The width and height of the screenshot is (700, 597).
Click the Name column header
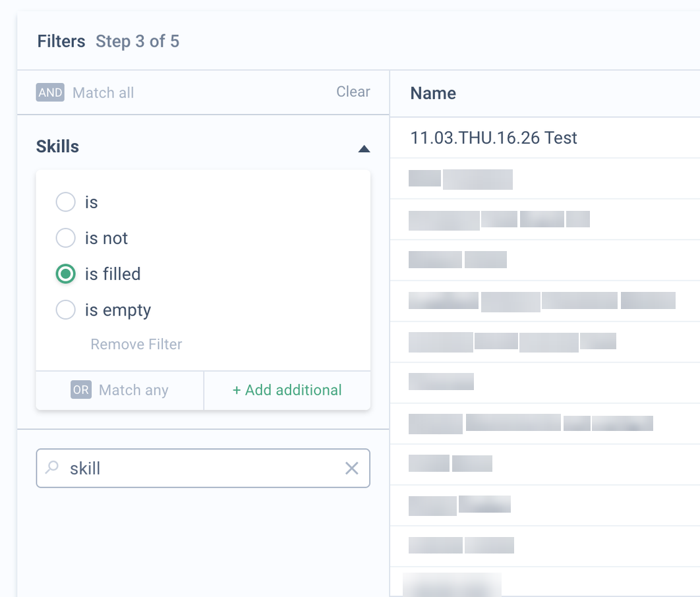[x=433, y=94]
